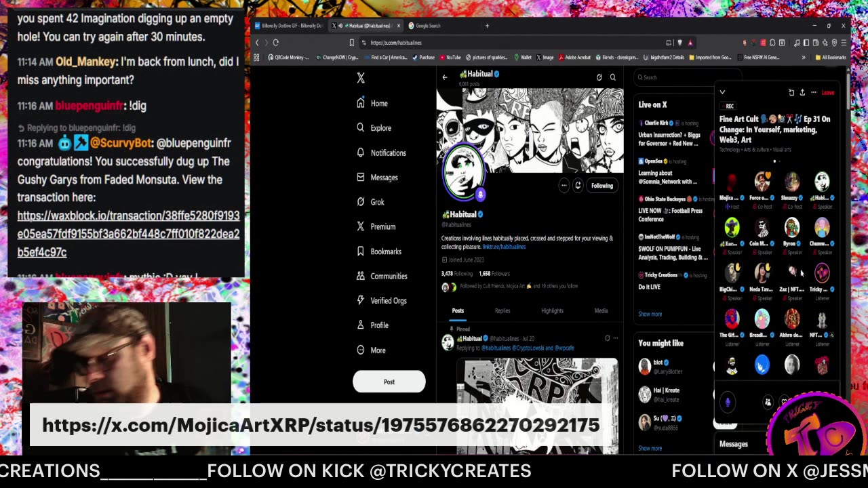Viewport: 868px width, 488px height.
Task: Select host Mojica's avatar in the Space
Action: click(x=732, y=181)
